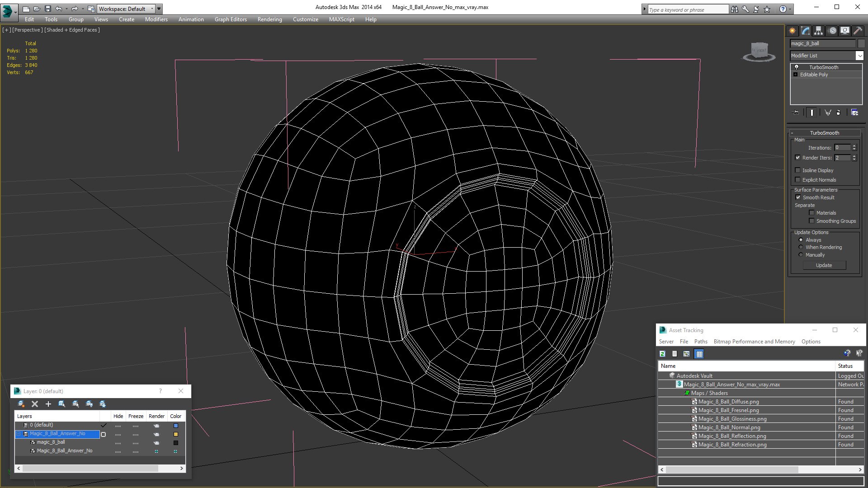This screenshot has height=488, width=868.
Task: Enable Separate by Materials checkbox
Action: [x=812, y=213]
